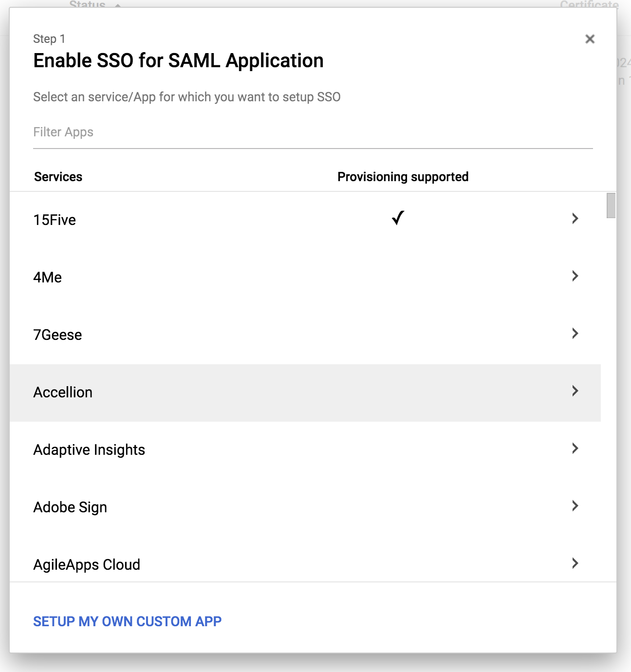Select the Accellion service name
This screenshot has height=672, width=631.
point(63,392)
